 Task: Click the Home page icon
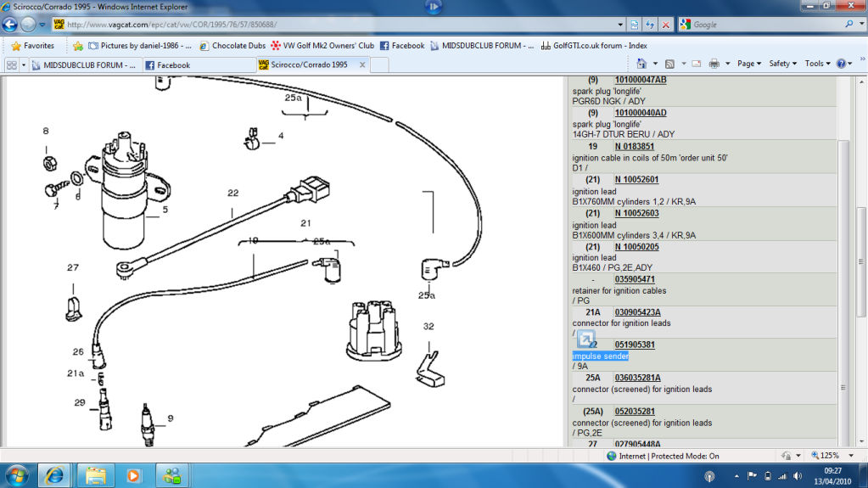click(x=641, y=64)
